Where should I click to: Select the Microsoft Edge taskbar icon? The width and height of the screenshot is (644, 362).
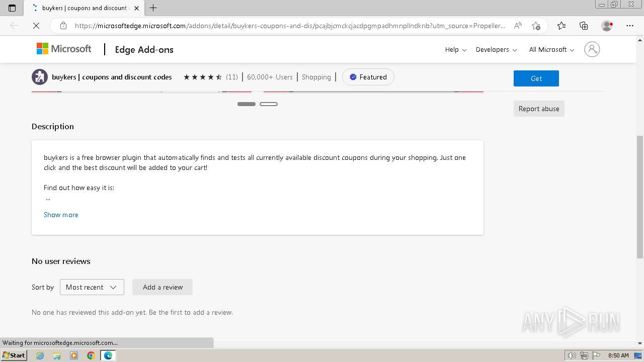(108, 355)
